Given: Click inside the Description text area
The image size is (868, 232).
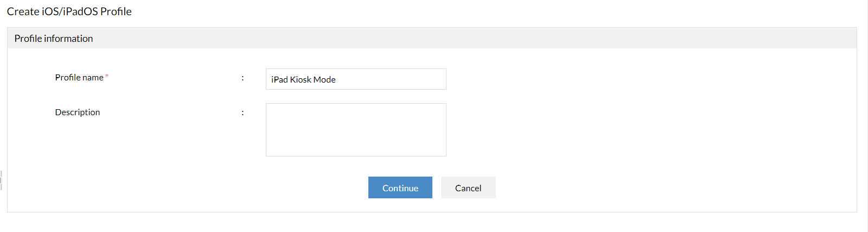Looking at the screenshot, I should [356, 130].
